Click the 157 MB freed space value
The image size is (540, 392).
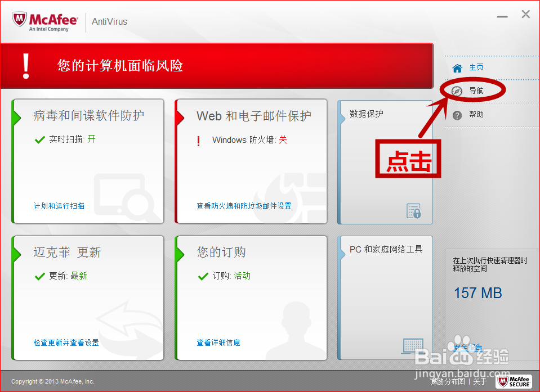click(x=477, y=294)
